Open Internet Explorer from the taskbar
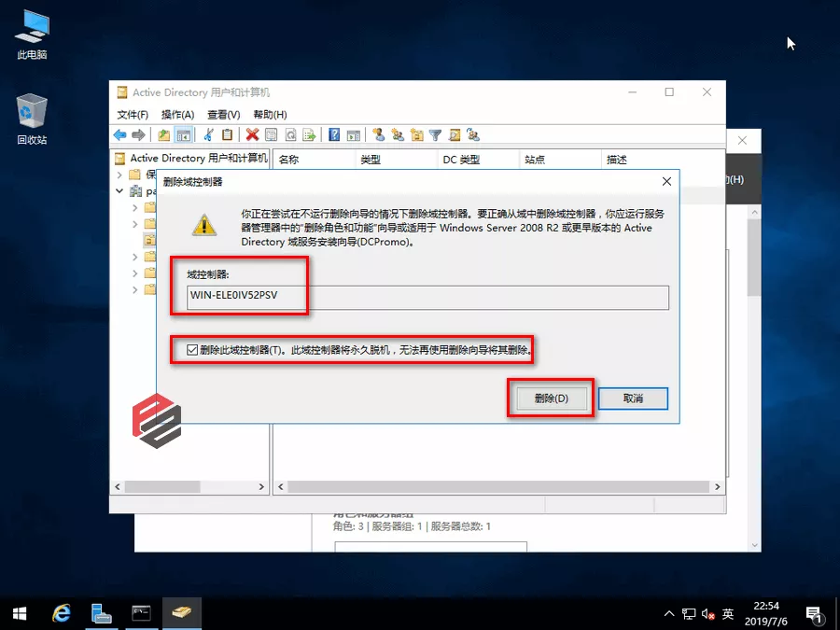This screenshot has height=630, width=840. 62,613
